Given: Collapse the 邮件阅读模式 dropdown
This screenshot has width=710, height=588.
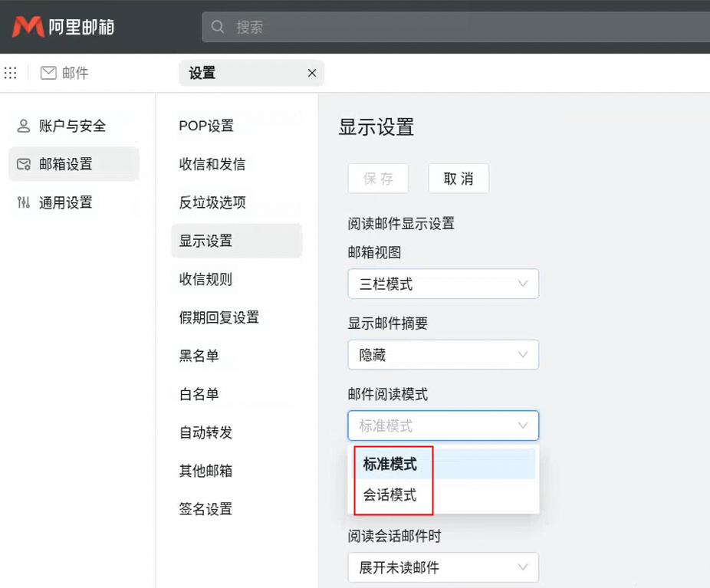Looking at the screenshot, I should click(443, 425).
